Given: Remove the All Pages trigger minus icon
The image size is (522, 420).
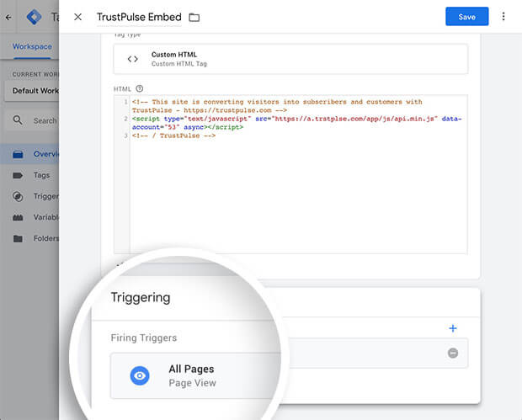Looking at the screenshot, I should (x=453, y=353).
